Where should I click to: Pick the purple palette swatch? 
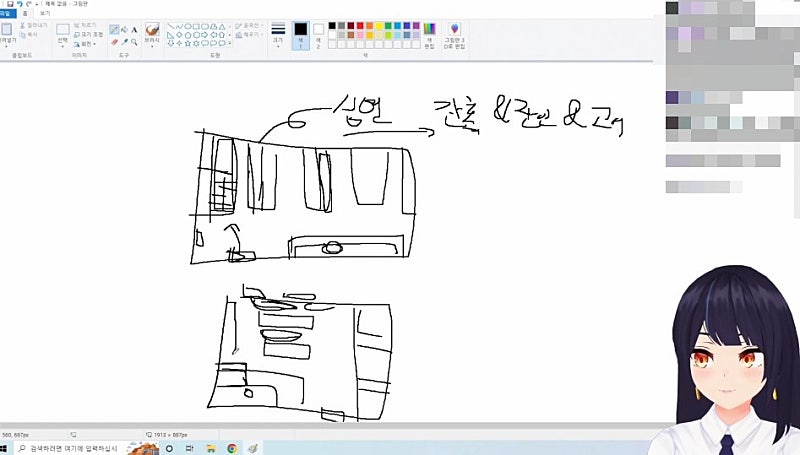click(x=416, y=26)
